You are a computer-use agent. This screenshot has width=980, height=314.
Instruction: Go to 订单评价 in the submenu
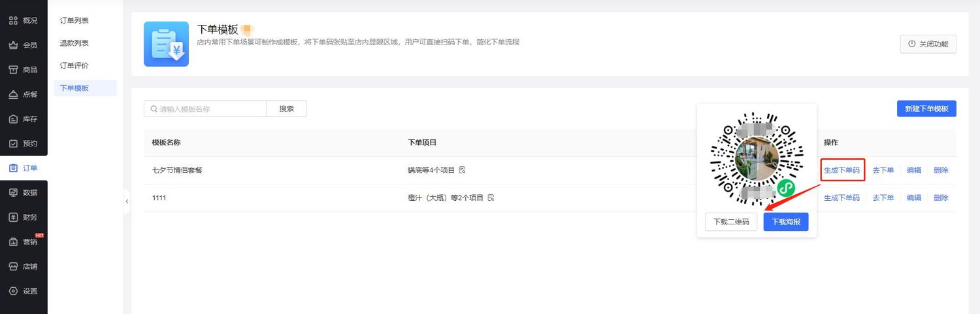point(74,65)
